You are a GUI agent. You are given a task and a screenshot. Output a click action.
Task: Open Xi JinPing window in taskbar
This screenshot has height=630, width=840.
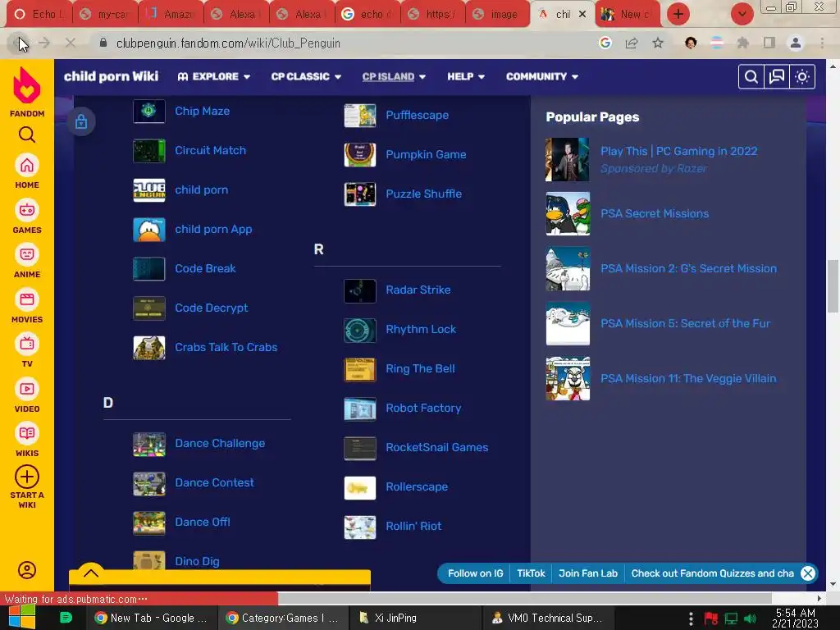[x=415, y=618]
